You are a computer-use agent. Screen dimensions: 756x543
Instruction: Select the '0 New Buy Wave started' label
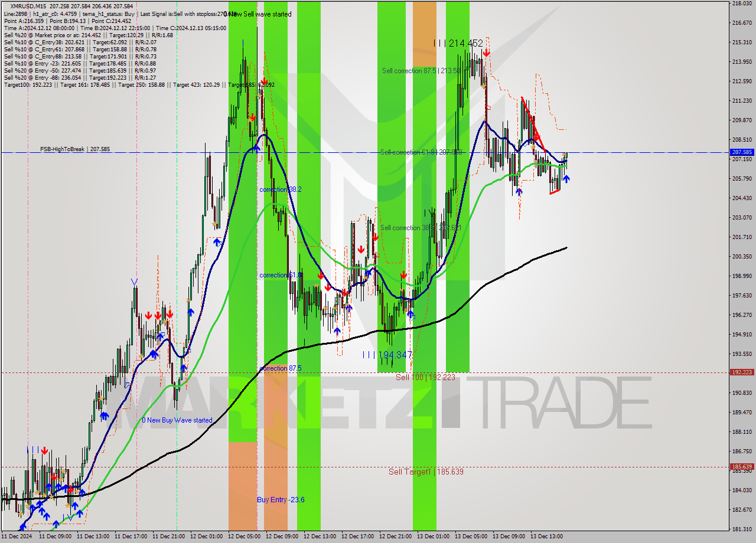click(x=177, y=420)
